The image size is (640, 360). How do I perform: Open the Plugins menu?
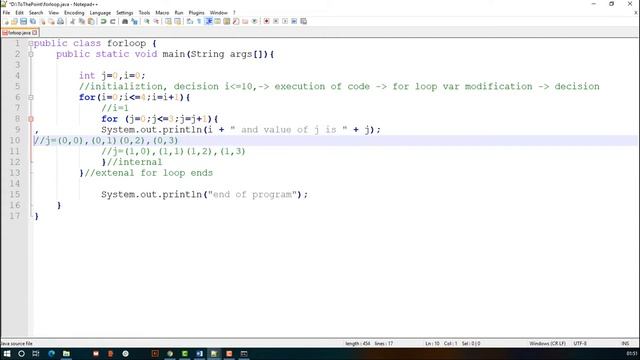coord(196,13)
